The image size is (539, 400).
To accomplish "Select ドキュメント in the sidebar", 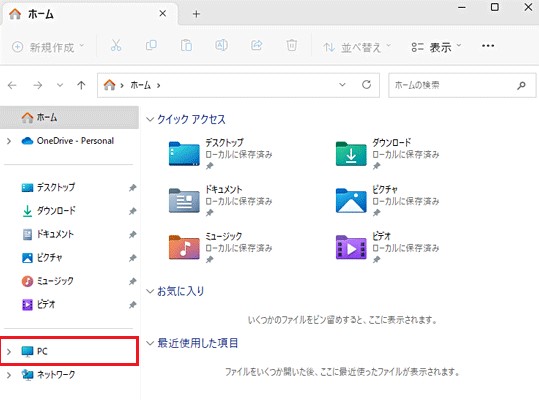I will pyautogui.click(x=69, y=235).
